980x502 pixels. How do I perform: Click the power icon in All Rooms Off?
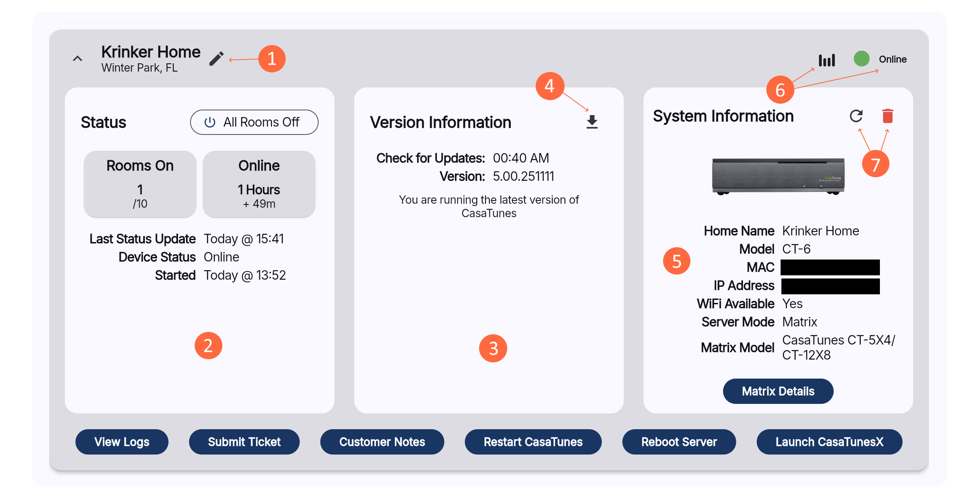pos(210,122)
